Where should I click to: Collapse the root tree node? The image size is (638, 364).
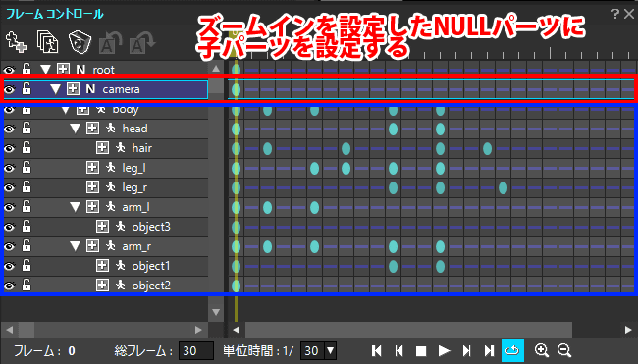(x=45, y=70)
